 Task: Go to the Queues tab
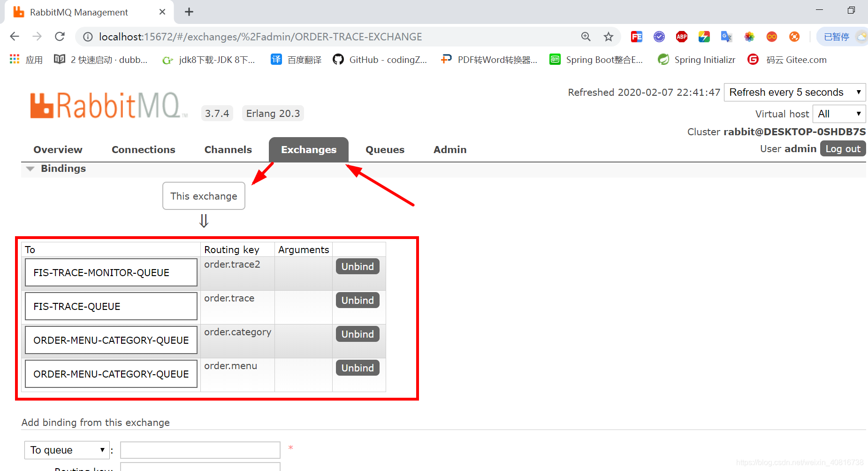point(385,149)
